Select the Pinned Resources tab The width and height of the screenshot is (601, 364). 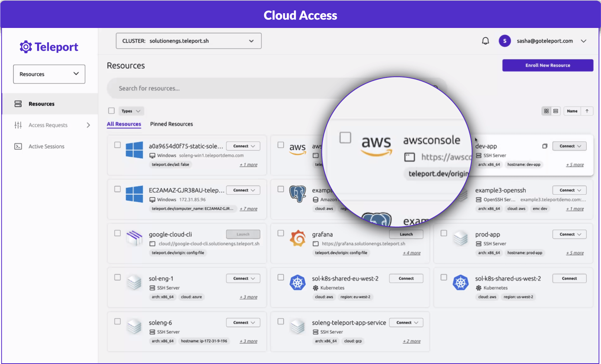point(172,124)
